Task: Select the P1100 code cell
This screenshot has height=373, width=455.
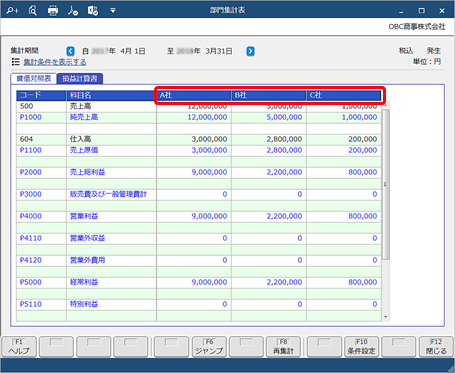Action: [x=41, y=150]
